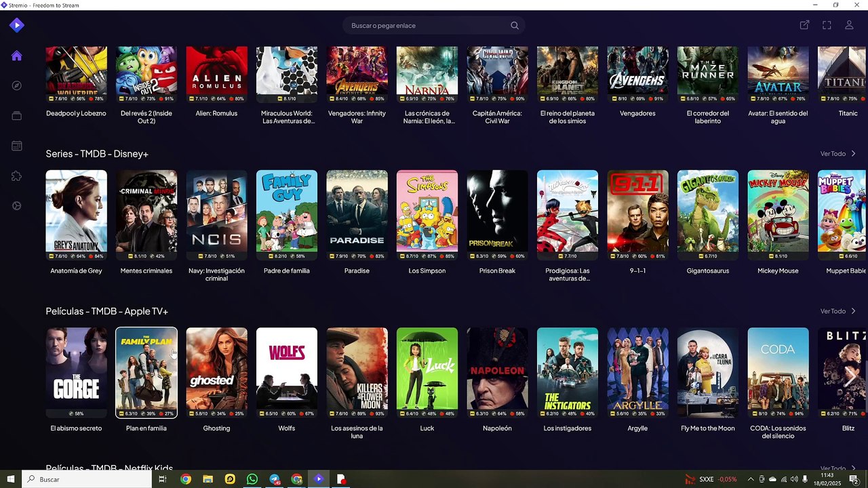Click the "Mentes criminales" title

(146, 270)
